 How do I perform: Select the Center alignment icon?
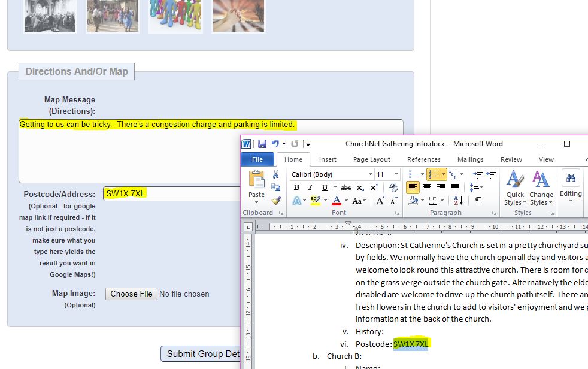(x=427, y=187)
